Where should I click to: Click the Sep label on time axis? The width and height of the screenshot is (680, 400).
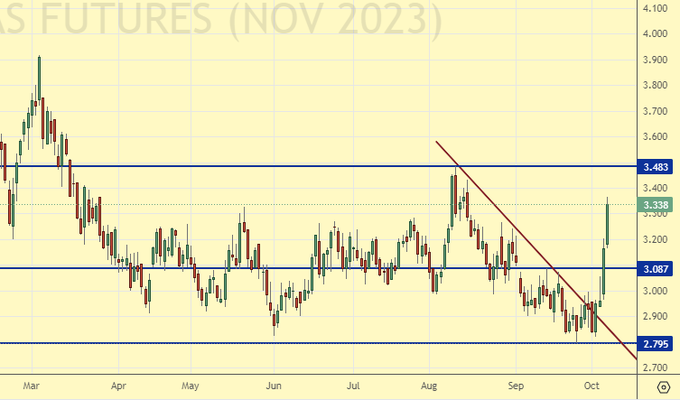515,384
